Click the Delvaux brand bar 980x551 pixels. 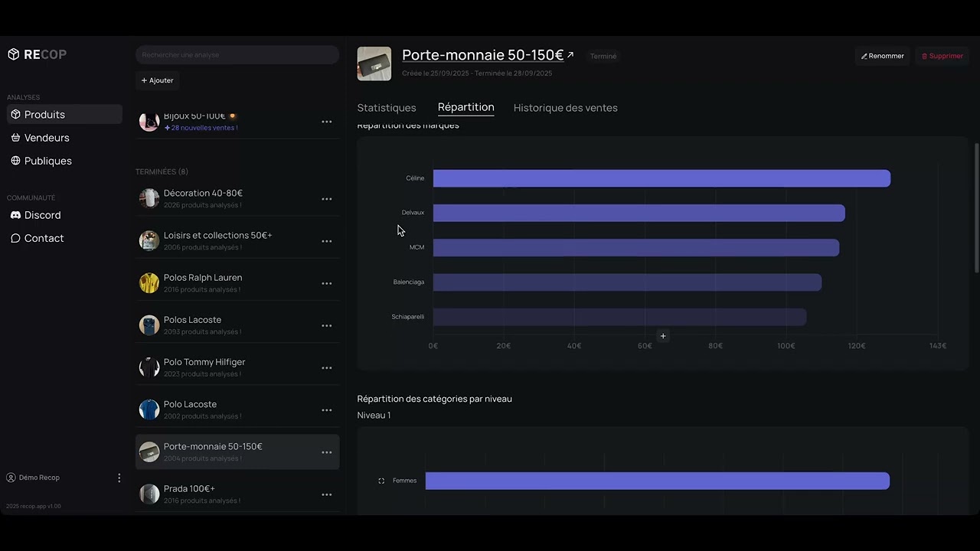tap(639, 213)
